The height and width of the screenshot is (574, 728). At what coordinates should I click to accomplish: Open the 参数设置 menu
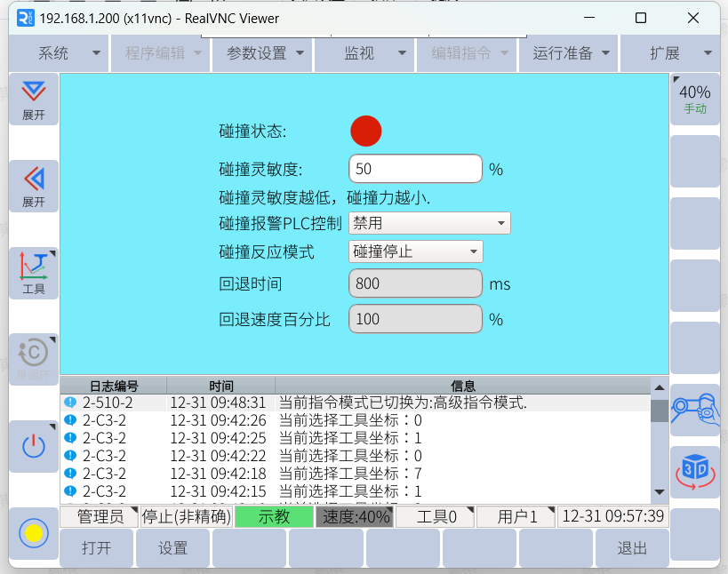coord(264,53)
